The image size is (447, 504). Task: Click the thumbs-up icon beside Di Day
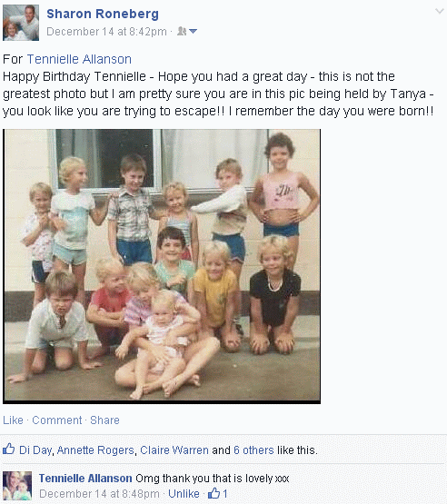pos(9,449)
